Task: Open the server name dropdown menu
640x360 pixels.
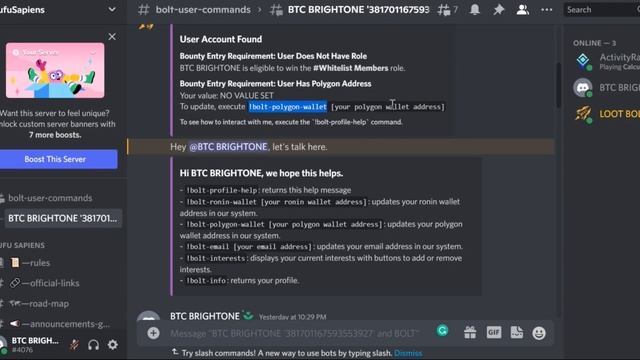Action: (112, 9)
